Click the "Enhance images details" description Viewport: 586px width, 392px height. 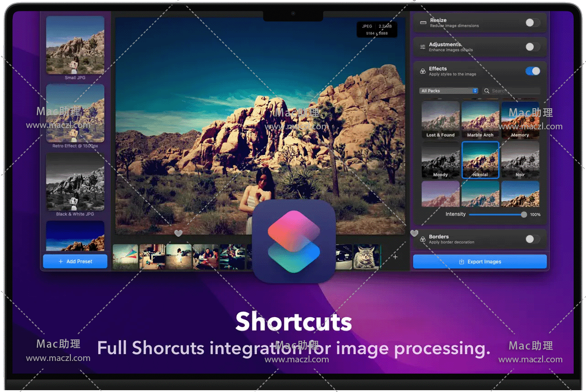tap(451, 50)
